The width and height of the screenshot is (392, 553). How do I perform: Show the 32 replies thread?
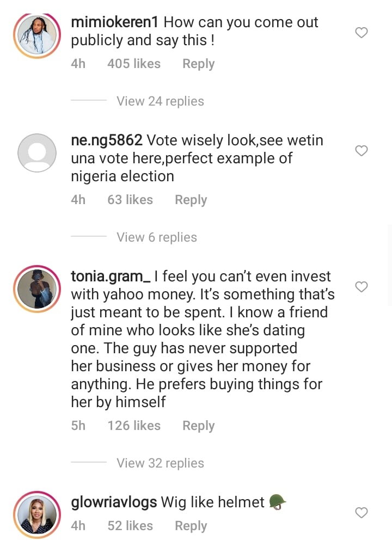coord(160,463)
